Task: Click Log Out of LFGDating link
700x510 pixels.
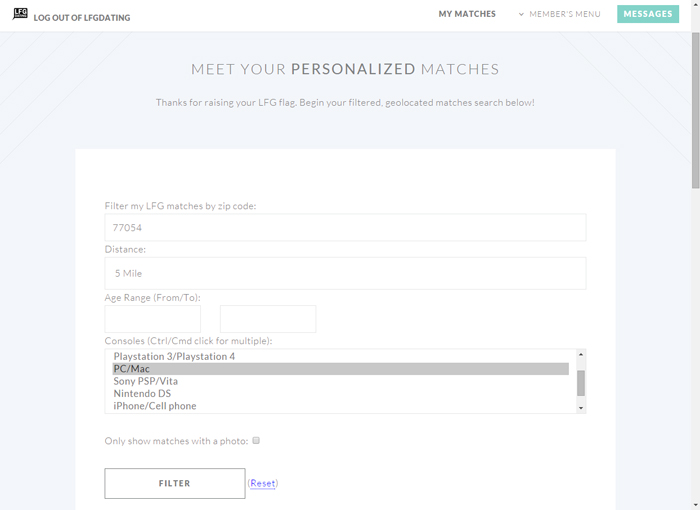Action: pyautogui.click(x=82, y=18)
